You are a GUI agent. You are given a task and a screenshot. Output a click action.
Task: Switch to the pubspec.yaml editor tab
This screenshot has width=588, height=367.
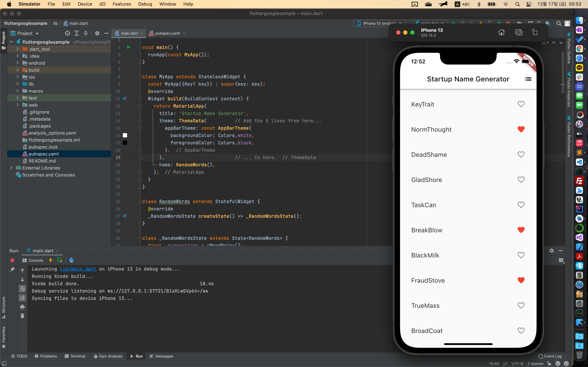pyautogui.click(x=167, y=33)
